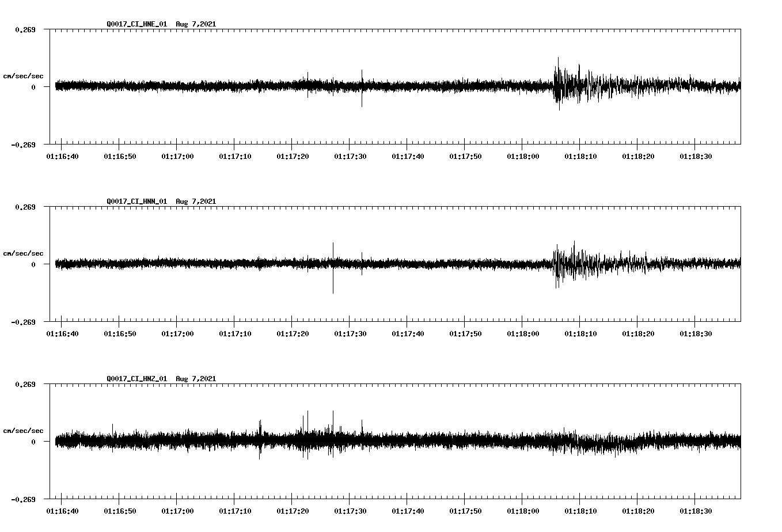Click the zero axis label of HNE plot
The height and width of the screenshot is (532, 782).
pyautogui.click(x=33, y=87)
